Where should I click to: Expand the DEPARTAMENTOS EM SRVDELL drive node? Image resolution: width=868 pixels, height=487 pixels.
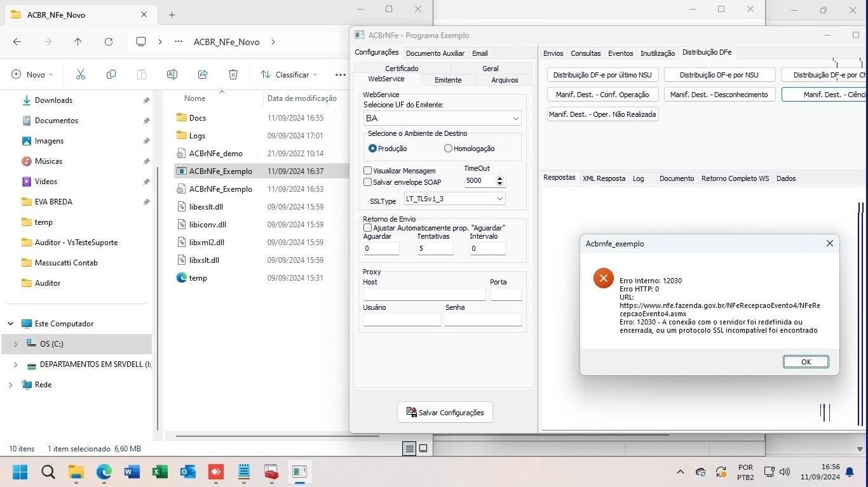(15, 364)
